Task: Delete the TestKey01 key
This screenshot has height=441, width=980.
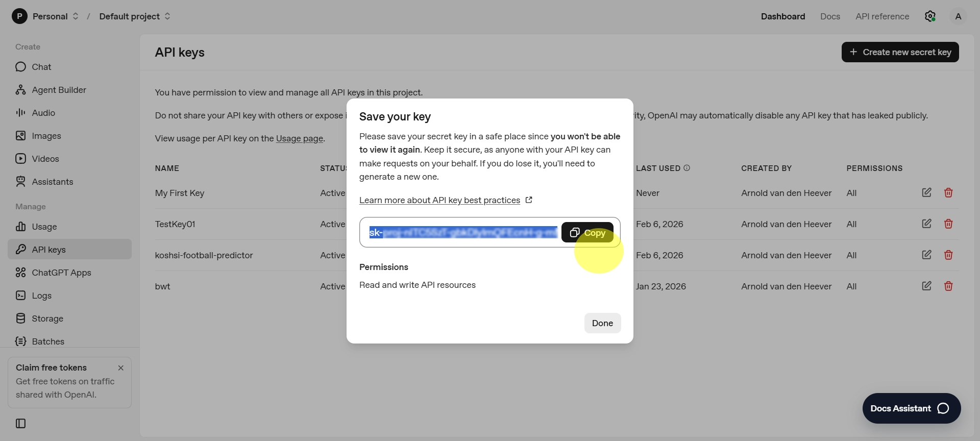Action: tap(948, 224)
